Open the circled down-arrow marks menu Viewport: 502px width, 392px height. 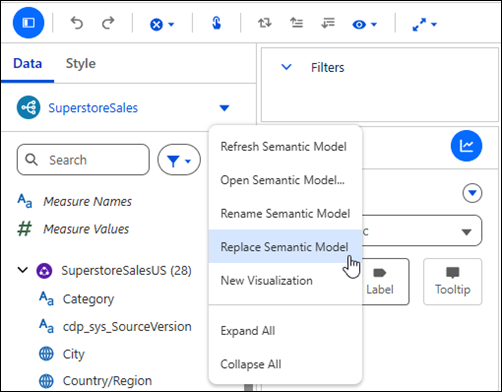coord(472,193)
